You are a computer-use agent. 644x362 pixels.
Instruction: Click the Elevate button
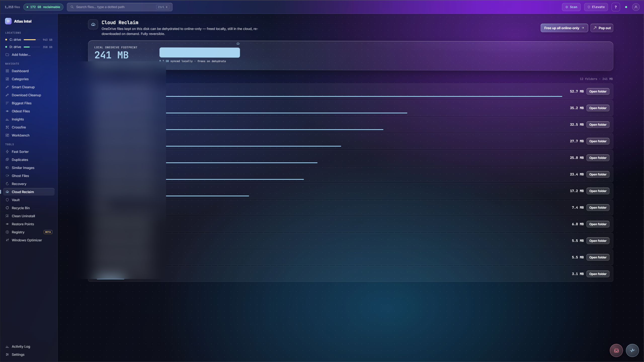click(596, 7)
